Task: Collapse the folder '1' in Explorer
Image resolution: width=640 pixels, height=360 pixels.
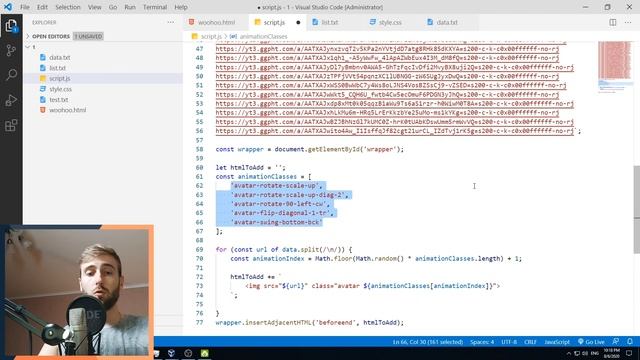Action: (x=28, y=47)
